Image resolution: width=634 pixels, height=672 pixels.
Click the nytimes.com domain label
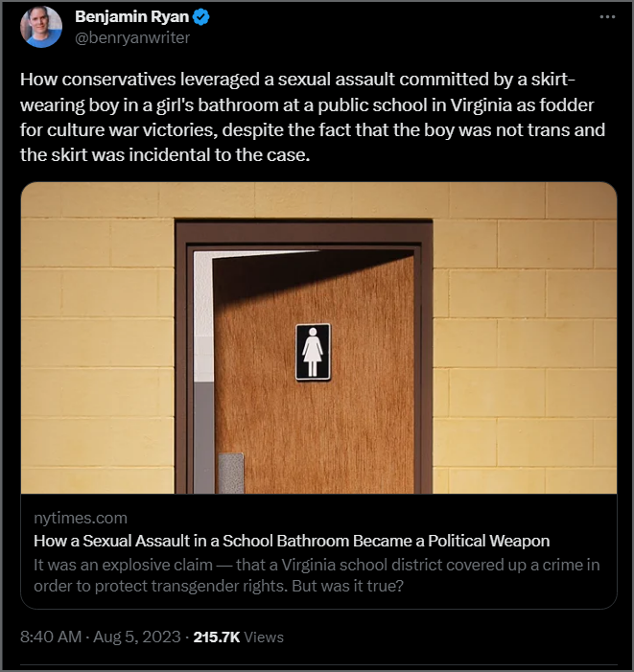click(x=81, y=518)
